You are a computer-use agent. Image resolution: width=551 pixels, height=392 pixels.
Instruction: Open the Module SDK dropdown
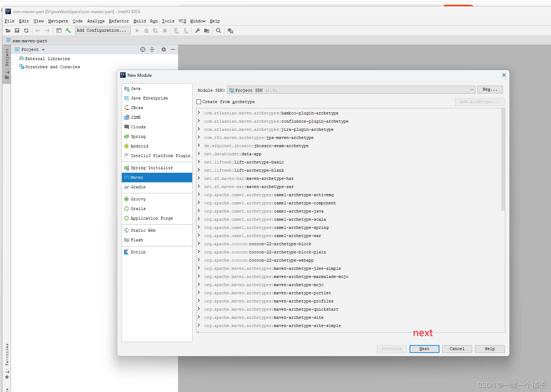point(351,90)
